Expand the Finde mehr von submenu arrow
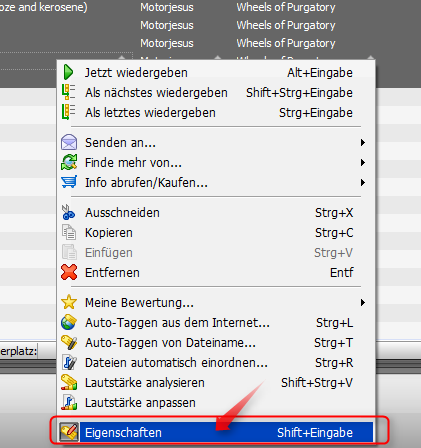Image resolution: width=421 pixels, height=448 pixels. [x=363, y=163]
